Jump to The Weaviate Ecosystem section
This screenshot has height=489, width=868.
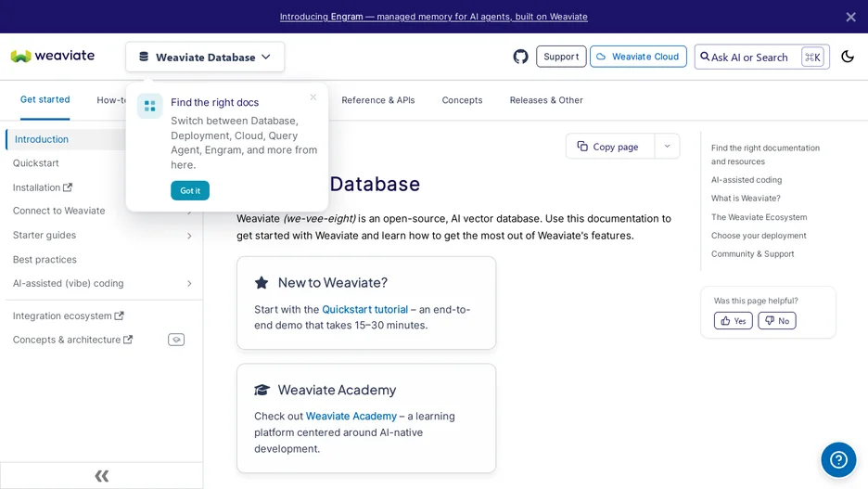click(759, 217)
